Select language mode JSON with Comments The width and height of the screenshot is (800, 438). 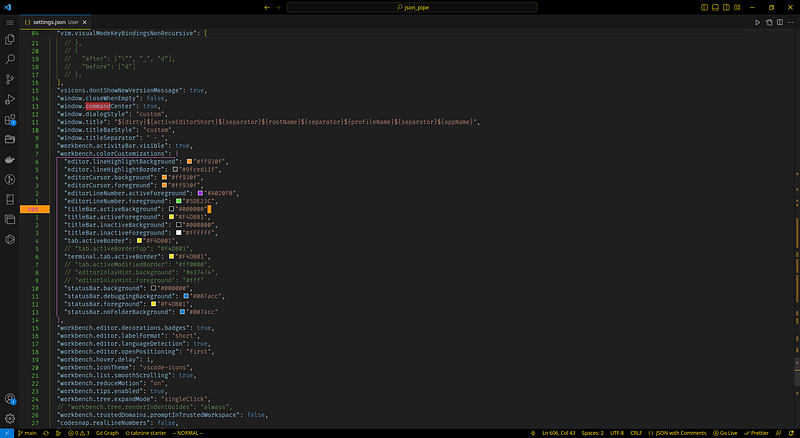point(677,433)
